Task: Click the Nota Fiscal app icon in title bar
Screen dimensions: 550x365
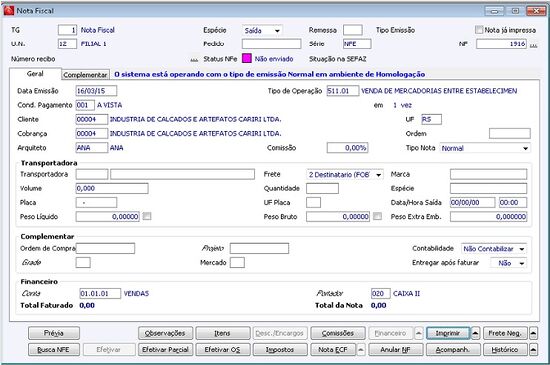Action: pyautogui.click(x=8, y=11)
